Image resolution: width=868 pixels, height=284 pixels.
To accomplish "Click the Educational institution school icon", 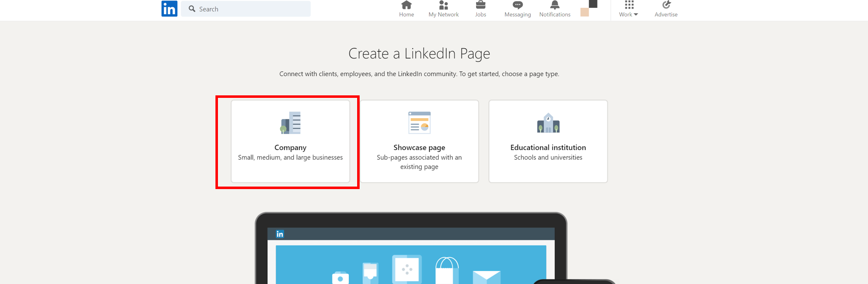I will click(548, 123).
